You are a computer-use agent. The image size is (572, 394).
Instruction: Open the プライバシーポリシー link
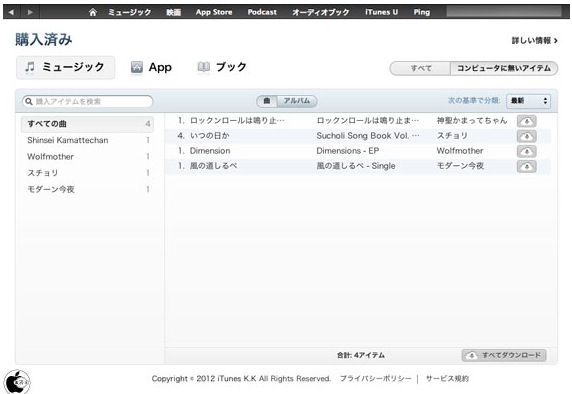375,379
